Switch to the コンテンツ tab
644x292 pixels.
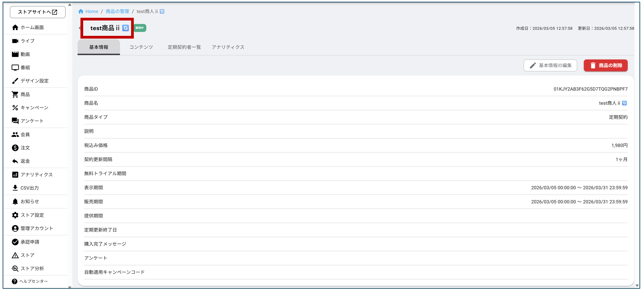[141, 47]
